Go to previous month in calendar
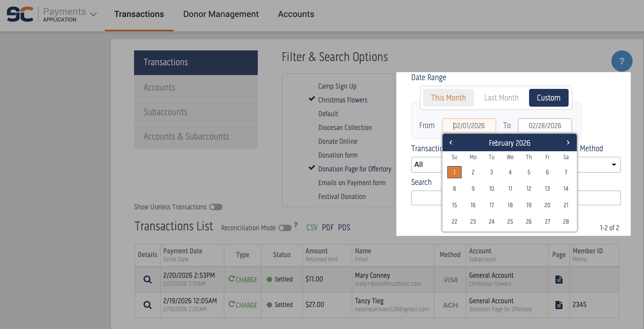644x329 pixels. click(x=451, y=142)
